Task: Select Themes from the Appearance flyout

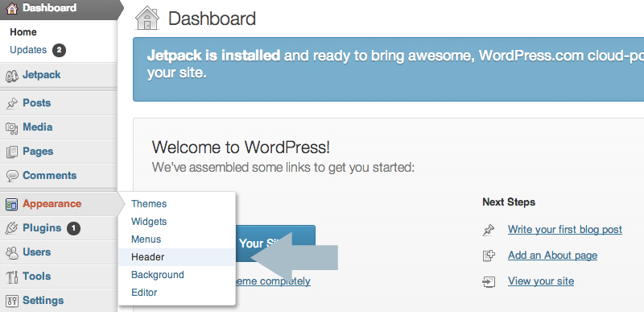Action: pyautogui.click(x=149, y=204)
